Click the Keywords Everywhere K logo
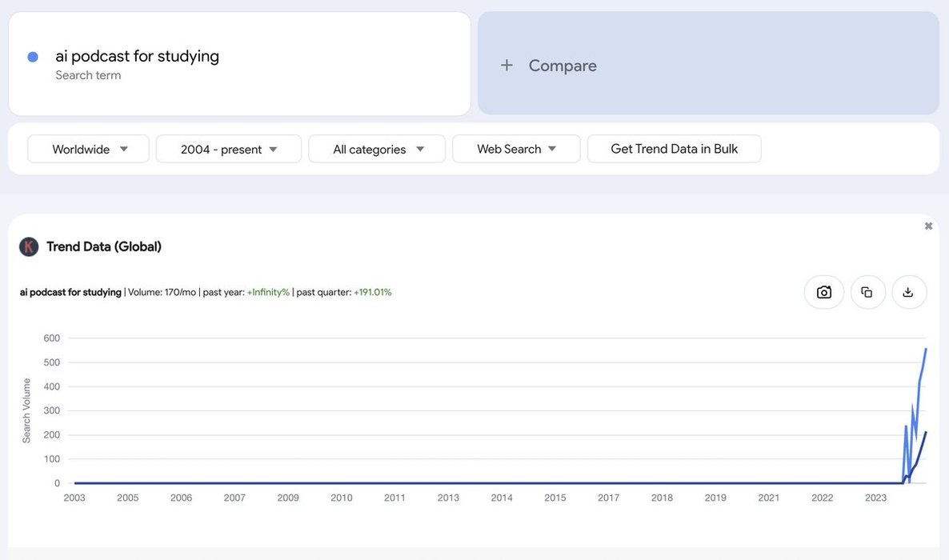Image resolution: width=949 pixels, height=560 pixels. tap(29, 246)
